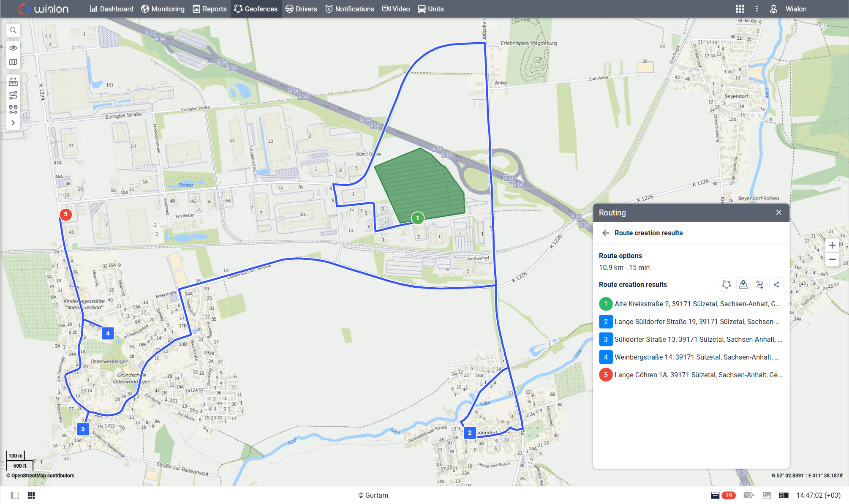This screenshot has height=504, width=849.
Task: Click the apps grid icon top right
Action: (738, 8)
